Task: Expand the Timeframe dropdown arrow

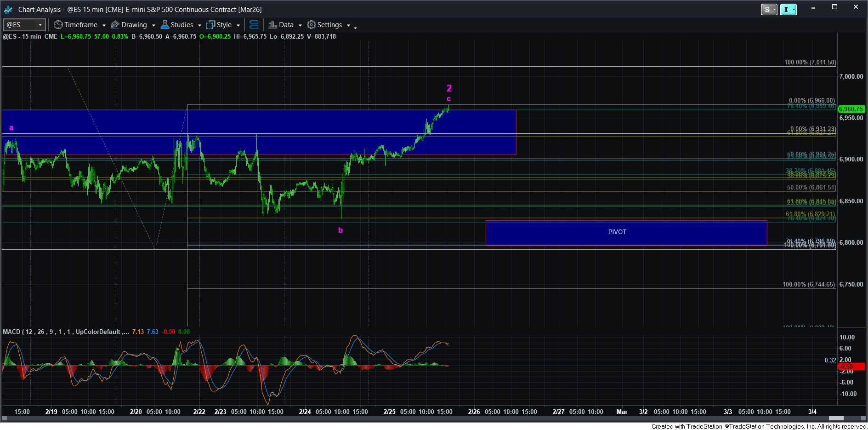Action: click(x=104, y=25)
